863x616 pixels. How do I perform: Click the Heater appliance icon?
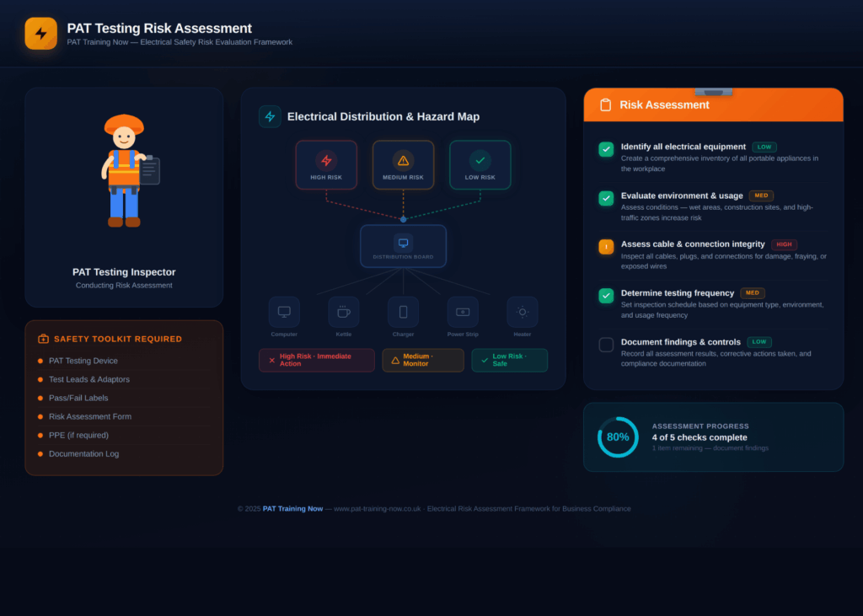(x=522, y=312)
